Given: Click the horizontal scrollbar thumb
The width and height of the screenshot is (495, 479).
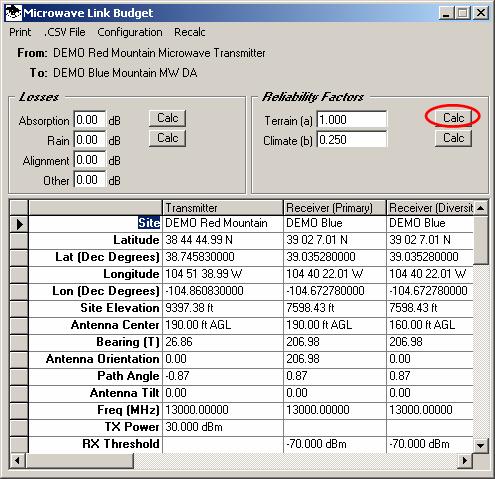Looking at the screenshot, I should (x=79, y=461).
